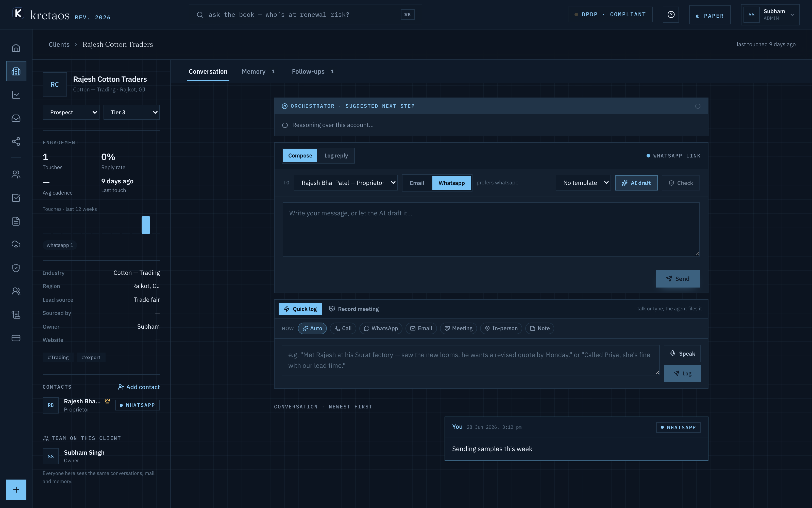The image size is (812, 508).
Task: Open the Tier 3 dropdown
Action: click(131, 112)
